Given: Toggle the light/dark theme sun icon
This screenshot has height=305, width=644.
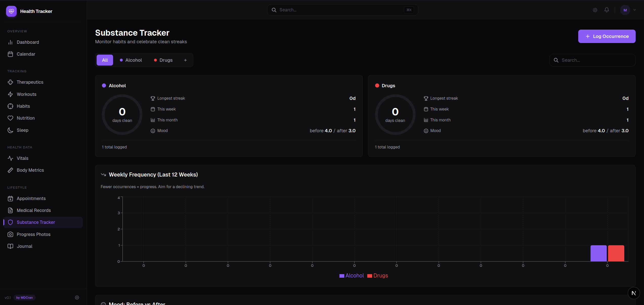Looking at the screenshot, I should [595, 10].
